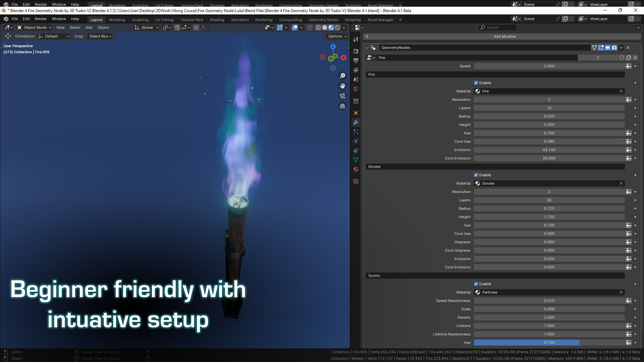Select the Modifier Properties wrench icon
Screen dimensions: 644x362
[356, 122]
